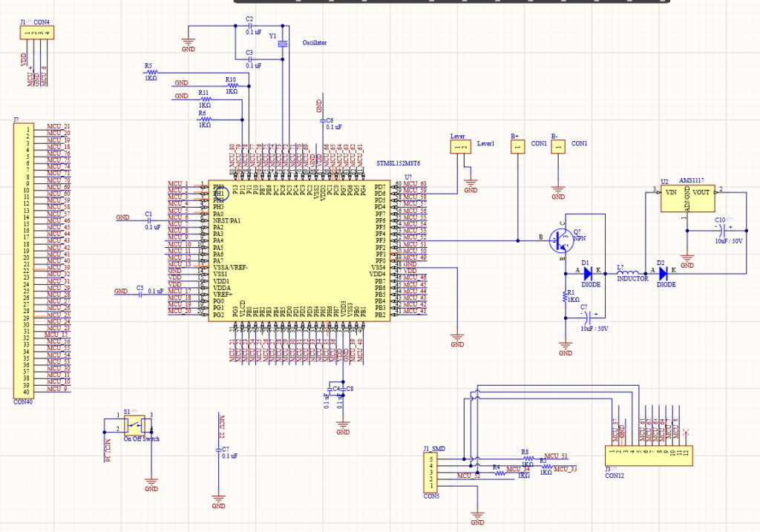Select the NPN transistor symbol

pyautogui.click(x=561, y=240)
